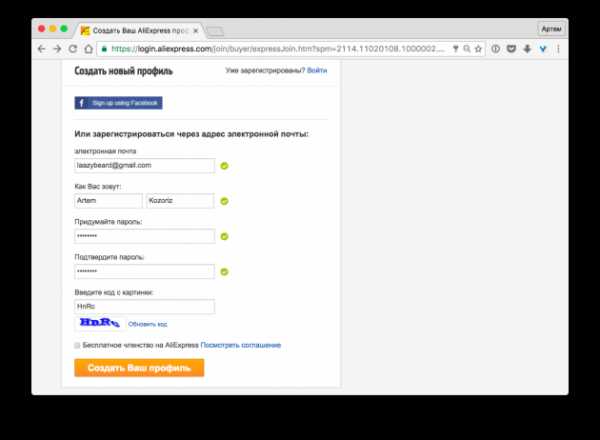Go back with the browser back arrow
The width and height of the screenshot is (600, 440).
(41, 49)
